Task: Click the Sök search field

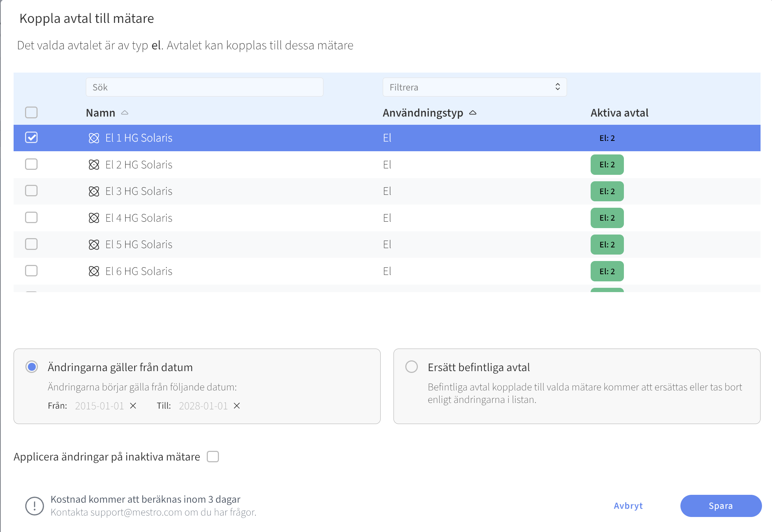Action: 205,87
